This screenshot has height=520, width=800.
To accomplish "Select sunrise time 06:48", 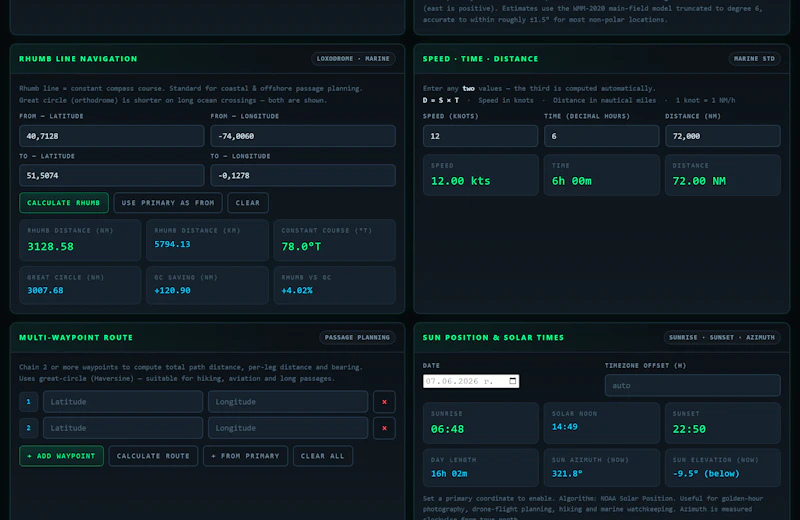I will point(447,429).
